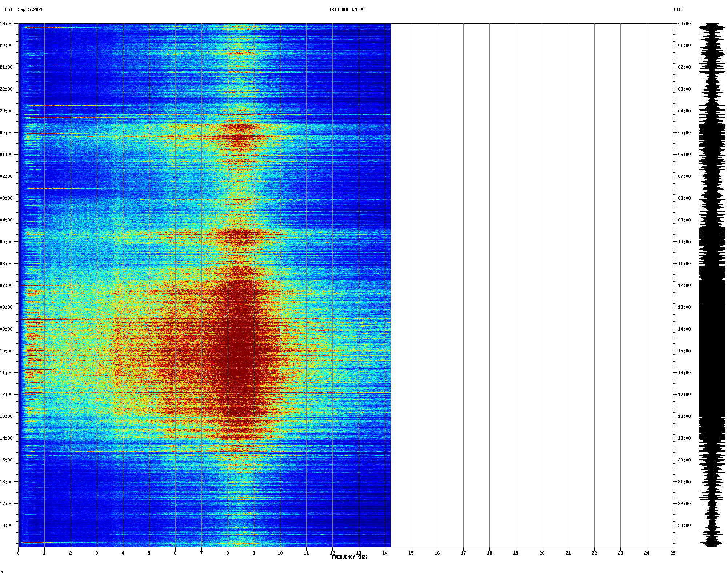Viewport: 728px width, 576px height.
Task: Click the 23:00 UTC time tick
Action: (x=684, y=525)
